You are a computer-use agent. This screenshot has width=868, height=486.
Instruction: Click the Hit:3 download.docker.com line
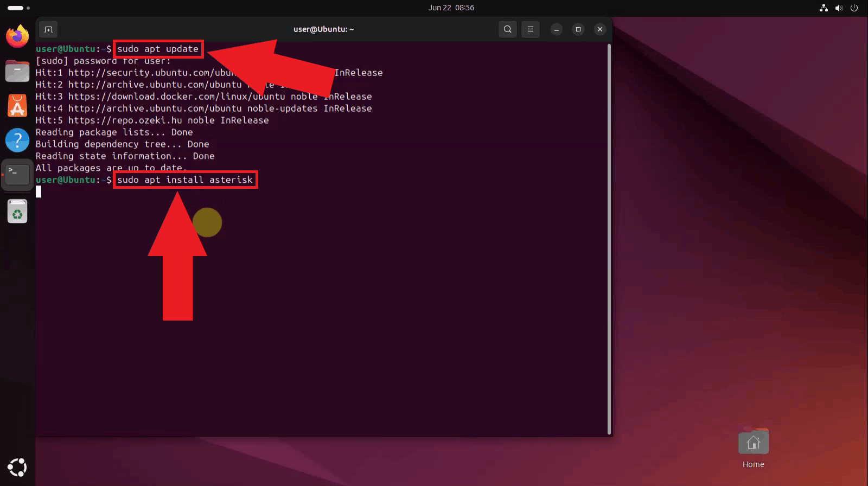click(x=204, y=97)
